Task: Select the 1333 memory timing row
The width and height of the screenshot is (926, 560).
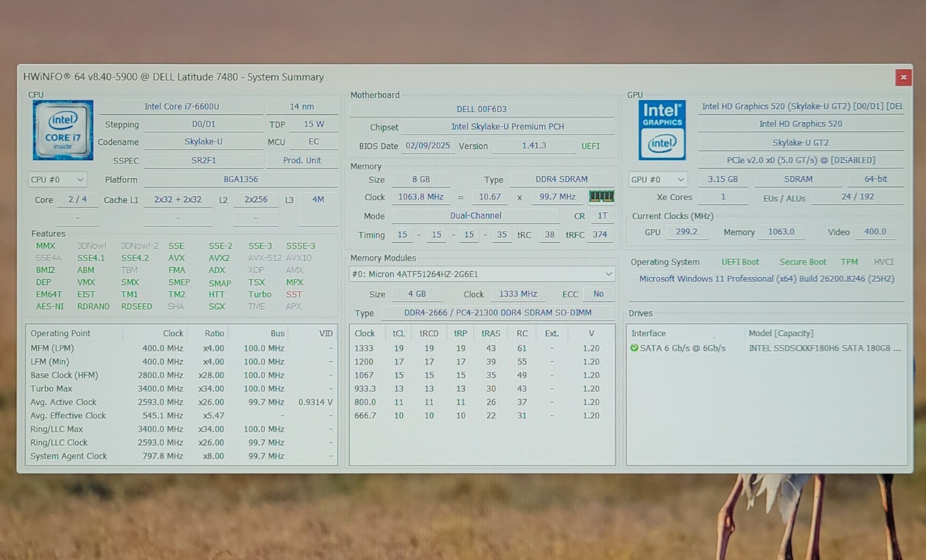Action: tap(482, 348)
